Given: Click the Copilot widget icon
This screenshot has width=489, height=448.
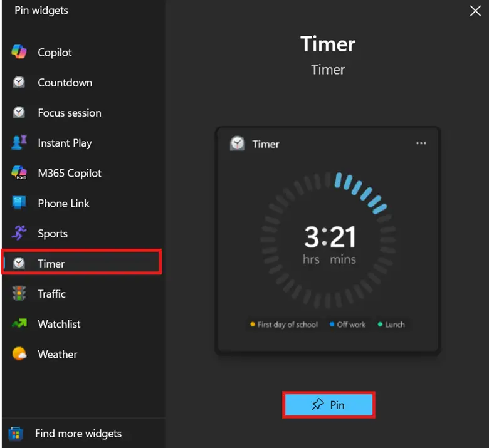Looking at the screenshot, I should (19, 52).
